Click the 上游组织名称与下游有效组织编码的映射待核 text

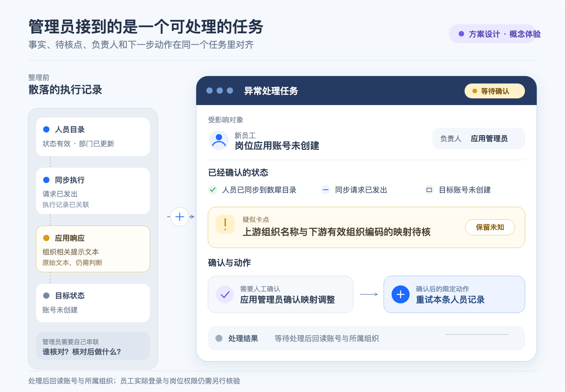point(337,232)
